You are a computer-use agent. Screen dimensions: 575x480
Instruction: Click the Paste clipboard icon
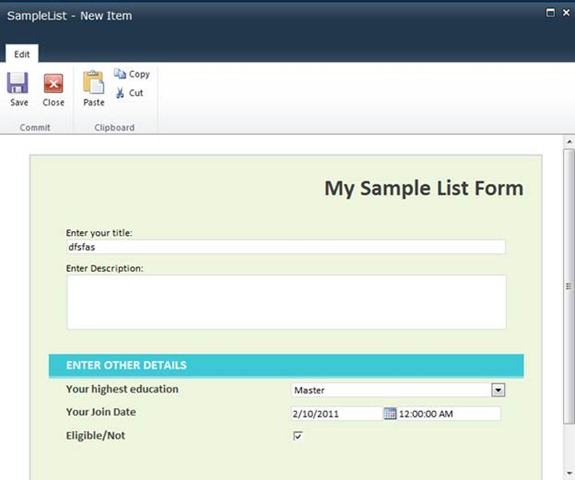click(94, 82)
